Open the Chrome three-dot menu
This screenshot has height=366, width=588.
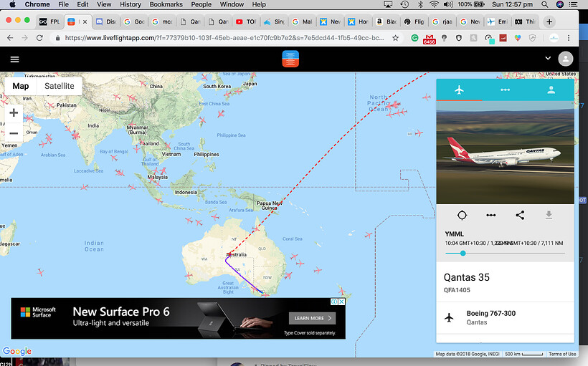569,38
